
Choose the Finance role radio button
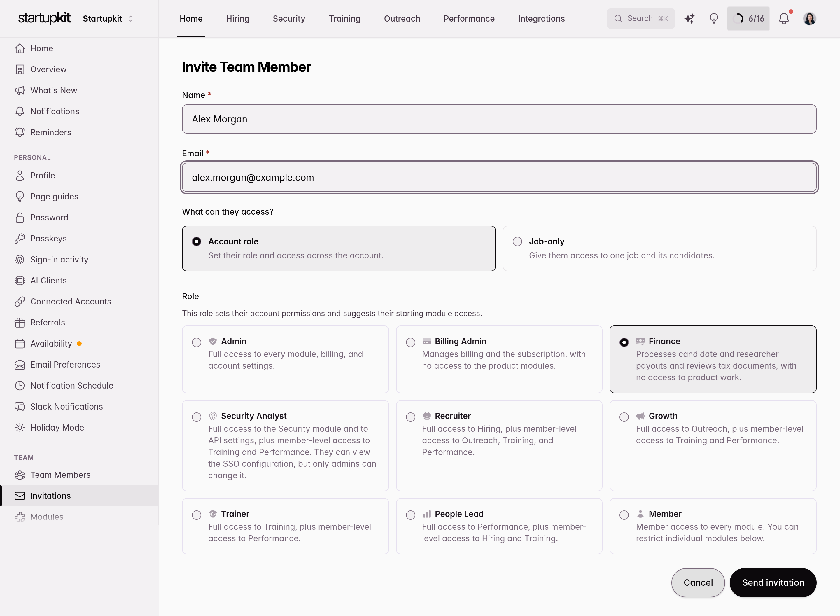(624, 342)
